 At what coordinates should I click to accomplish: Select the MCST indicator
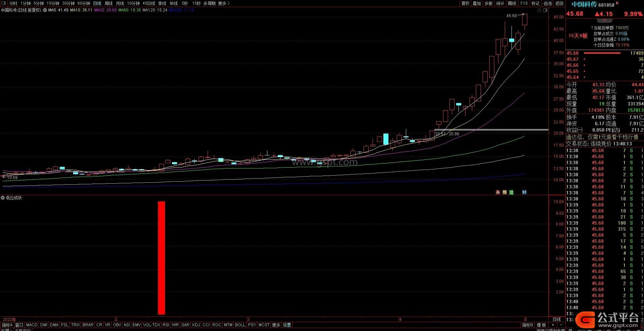pos(264,325)
